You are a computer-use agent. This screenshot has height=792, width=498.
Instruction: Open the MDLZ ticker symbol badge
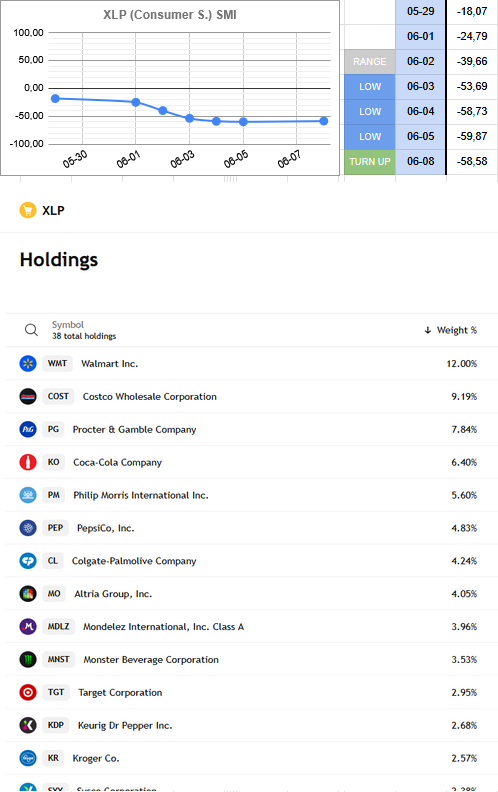(x=59, y=626)
